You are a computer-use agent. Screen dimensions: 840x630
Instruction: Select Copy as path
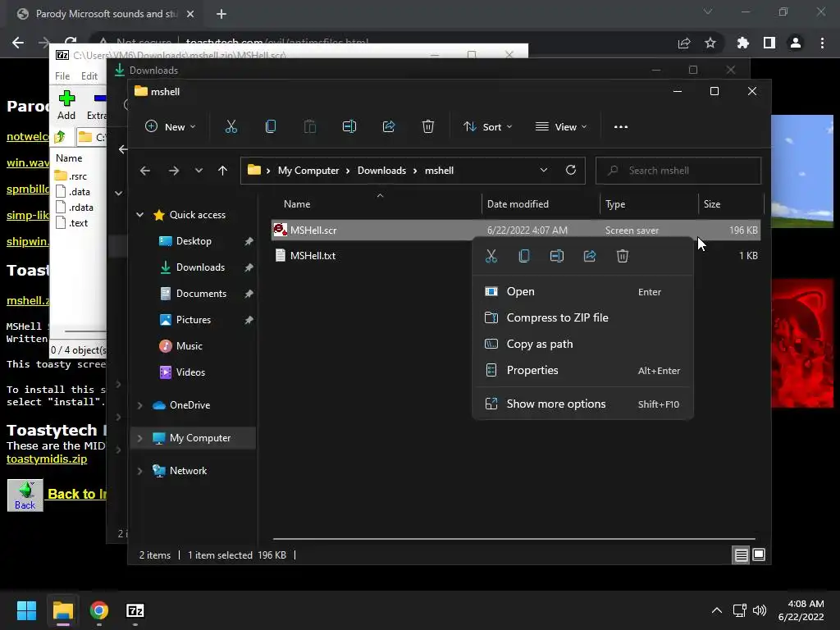(x=583, y=344)
